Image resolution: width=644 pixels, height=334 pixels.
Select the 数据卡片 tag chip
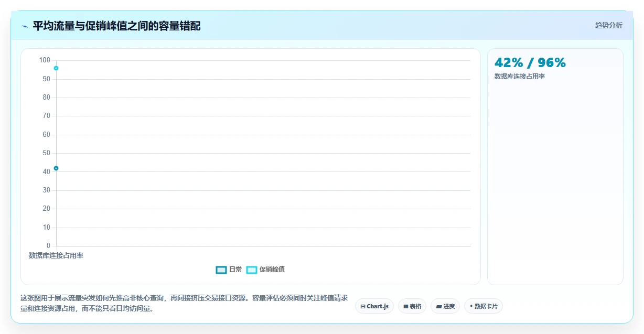(x=484, y=306)
